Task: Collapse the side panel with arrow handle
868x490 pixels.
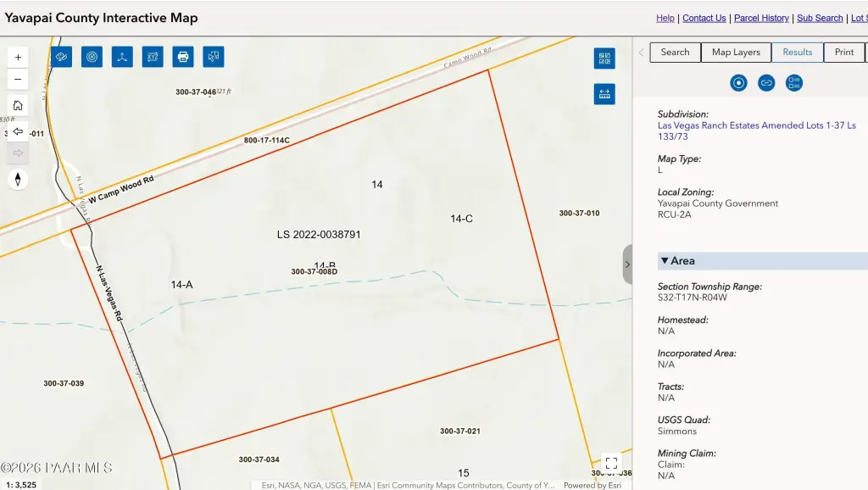Action: [x=627, y=264]
